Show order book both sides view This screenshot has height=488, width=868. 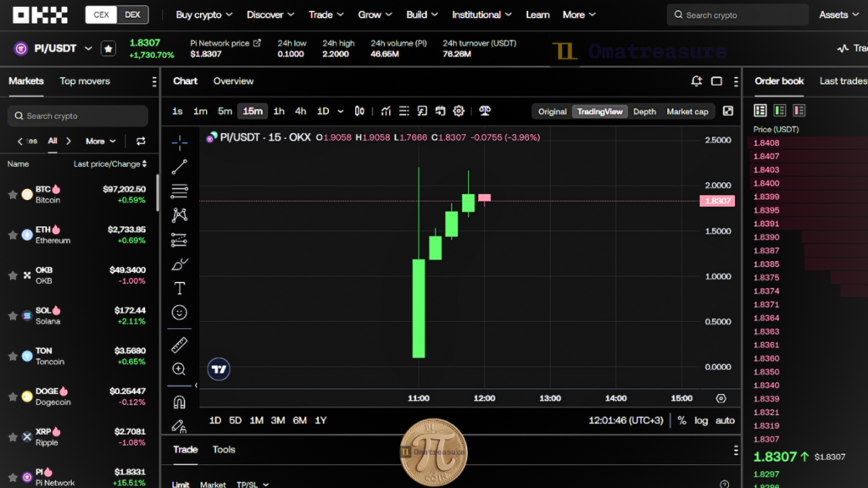point(760,111)
